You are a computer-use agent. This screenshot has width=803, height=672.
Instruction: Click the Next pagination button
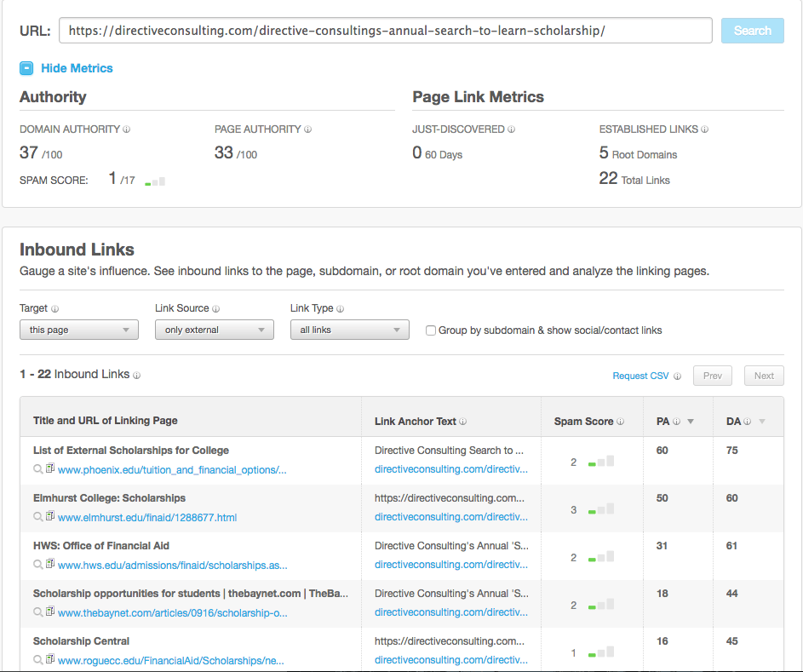point(764,376)
